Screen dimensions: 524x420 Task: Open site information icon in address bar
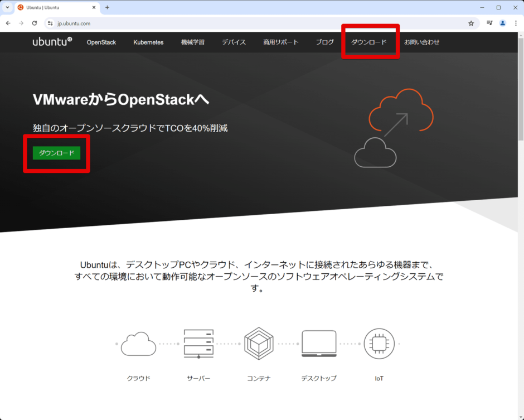[50, 23]
